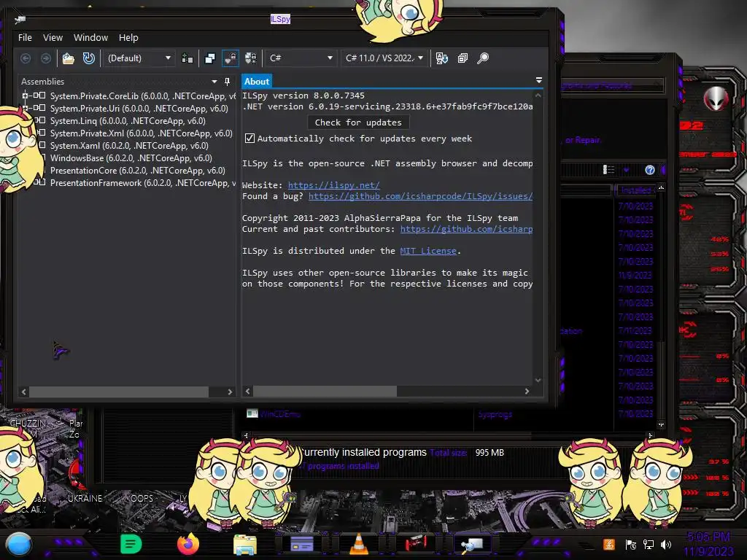Click the Back navigation arrow in ILSpy
The image size is (747, 560).
tap(26, 58)
